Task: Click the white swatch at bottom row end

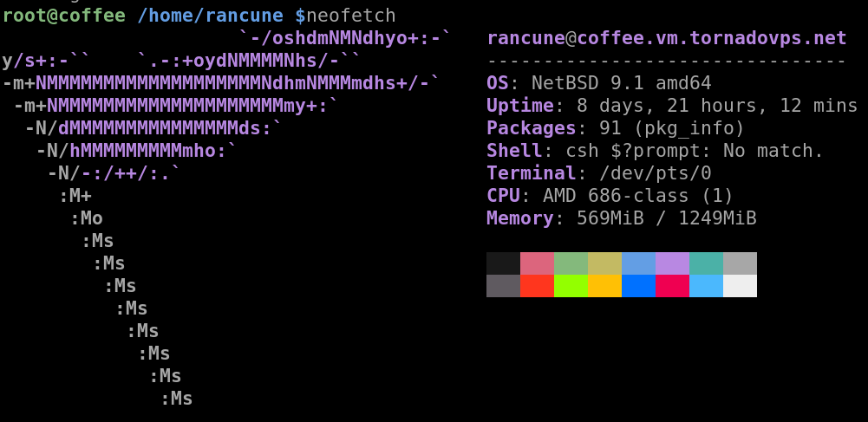Action: pyautogui.click(x=740, y=286)
